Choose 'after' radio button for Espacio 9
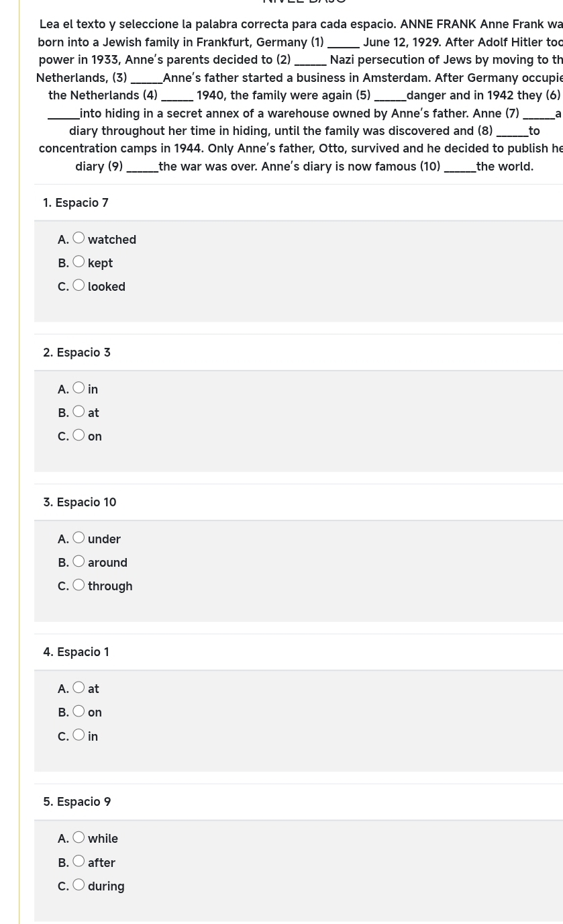Image resolution: width=563 pixels, height=924 pixels. click(x=79, y=861)
